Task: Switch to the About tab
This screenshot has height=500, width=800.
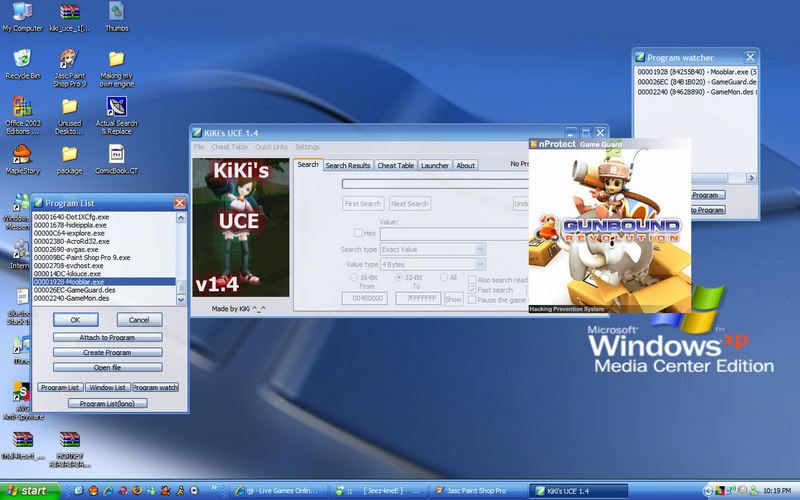Action: [465, 165]
